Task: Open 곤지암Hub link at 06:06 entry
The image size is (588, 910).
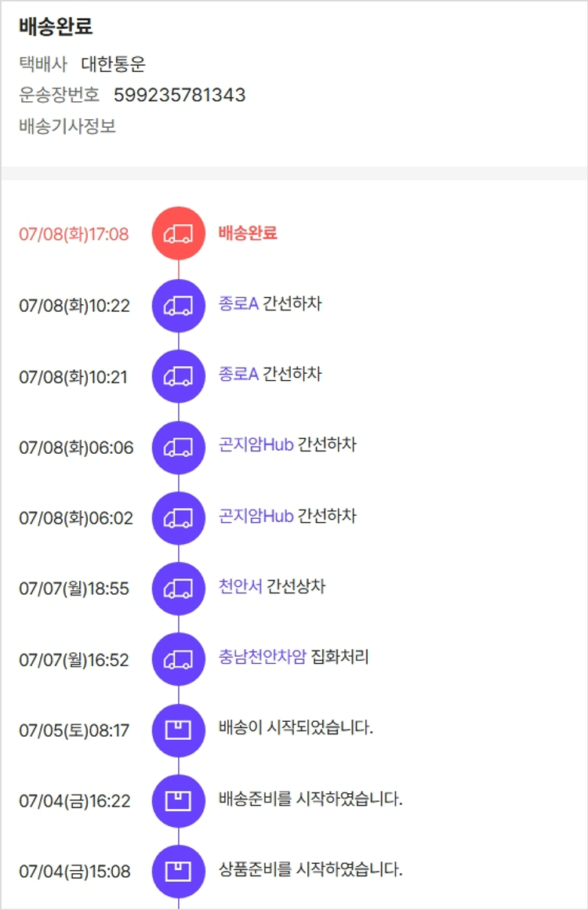Action: 256,444
